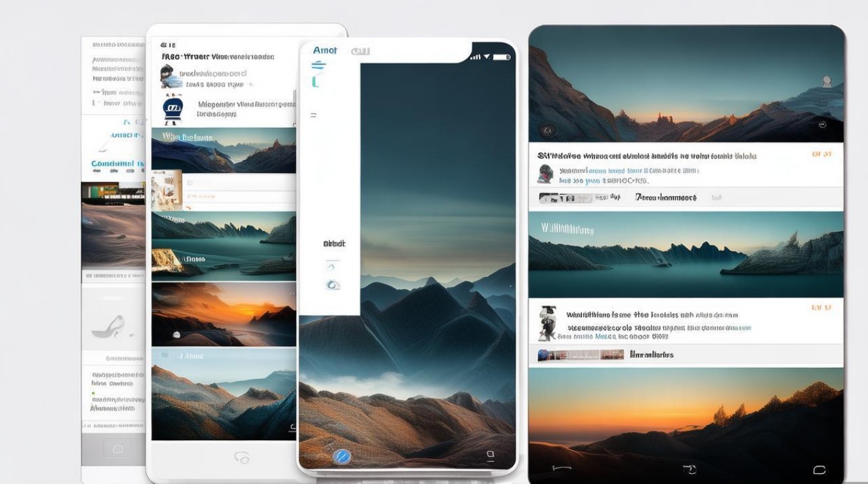Viewport: 868px width, 484px height.
Task: Open the blue hamburger menu icon below Amot
Action: [x=318, y=65]
